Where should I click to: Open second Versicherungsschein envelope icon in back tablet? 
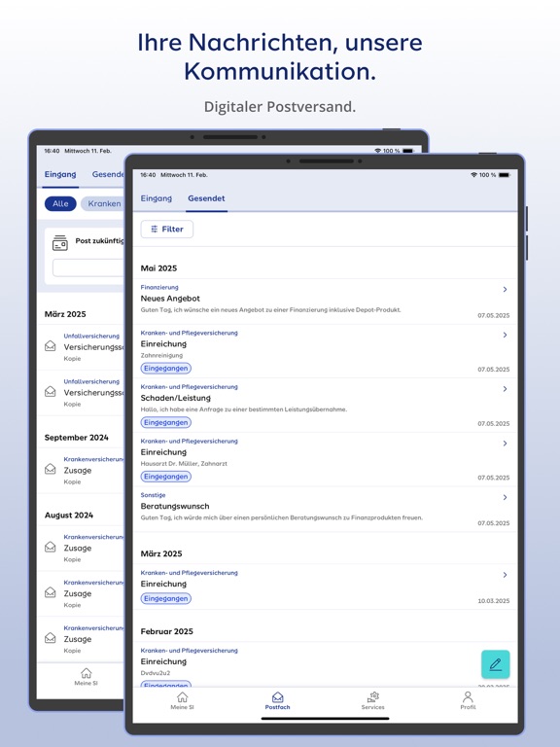pos(50,391)
